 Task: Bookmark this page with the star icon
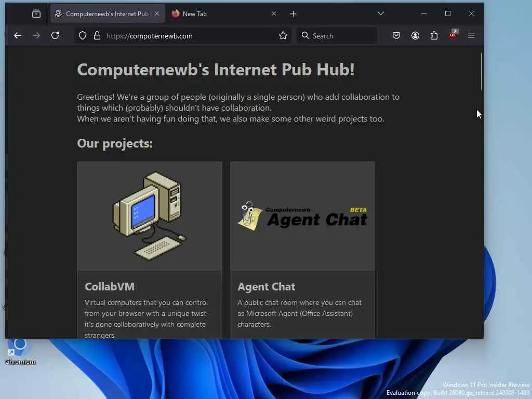click(283, 36)
